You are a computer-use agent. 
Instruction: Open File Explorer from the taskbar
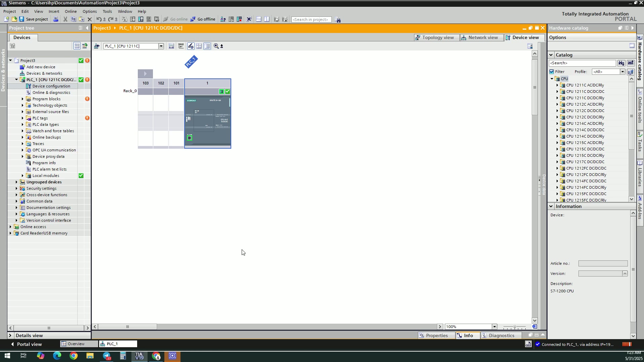[x=90, y=356]
